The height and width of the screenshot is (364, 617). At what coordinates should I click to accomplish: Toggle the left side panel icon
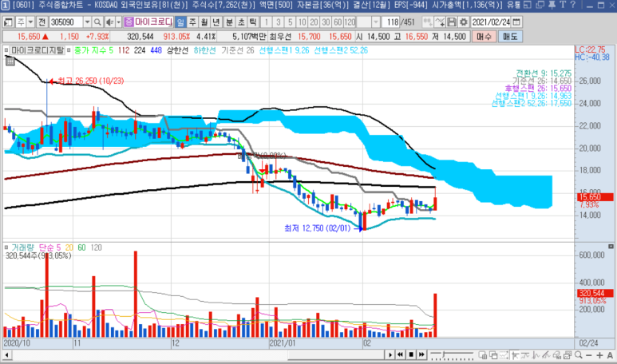click(8, 22)
